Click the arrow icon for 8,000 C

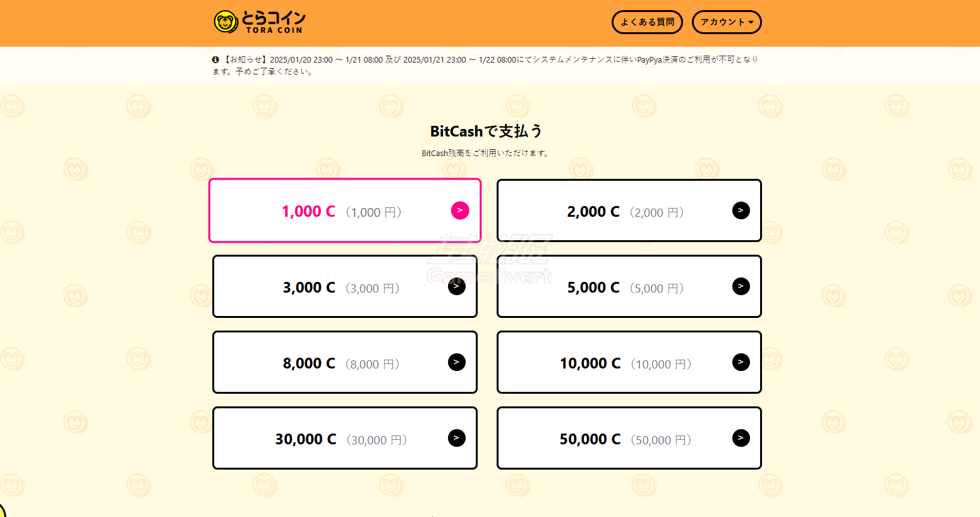click(x=457, y=362)
